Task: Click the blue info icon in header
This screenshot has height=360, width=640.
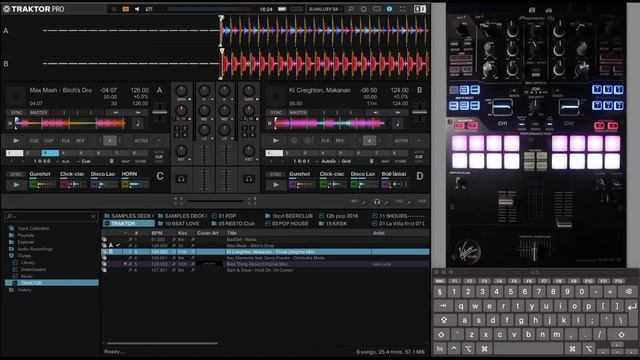Action: 389,9
